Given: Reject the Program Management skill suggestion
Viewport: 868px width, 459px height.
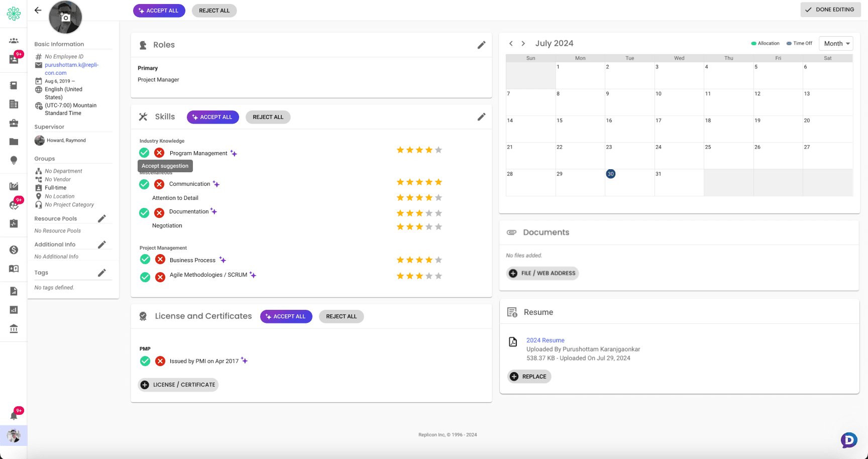Looking at the screenshot, I should click(159, 153).
